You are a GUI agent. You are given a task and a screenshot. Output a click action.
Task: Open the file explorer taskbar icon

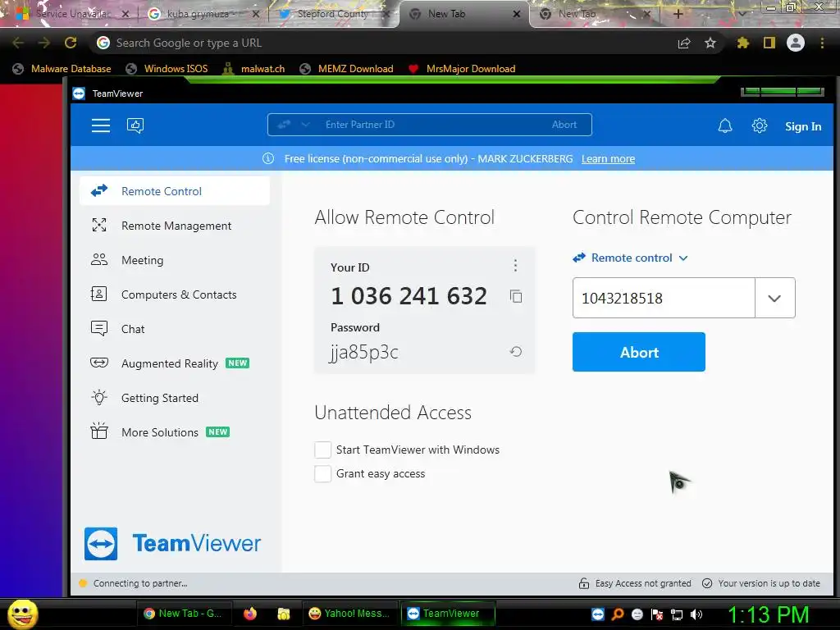[283, 614]
